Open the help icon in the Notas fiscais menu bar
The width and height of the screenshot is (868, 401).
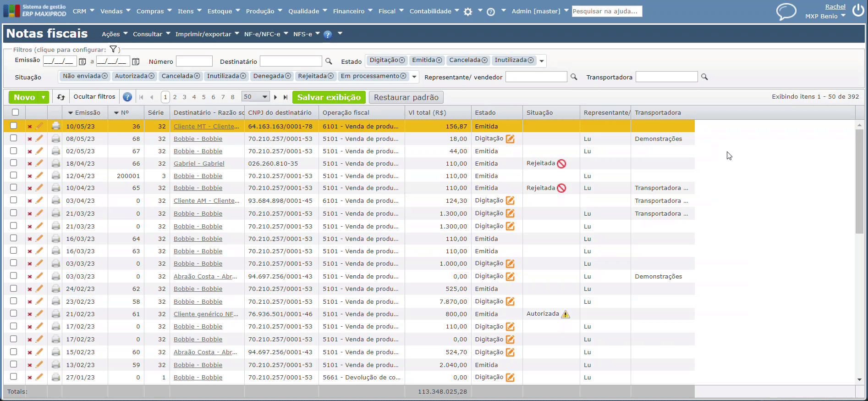click(x=328, y=34)
